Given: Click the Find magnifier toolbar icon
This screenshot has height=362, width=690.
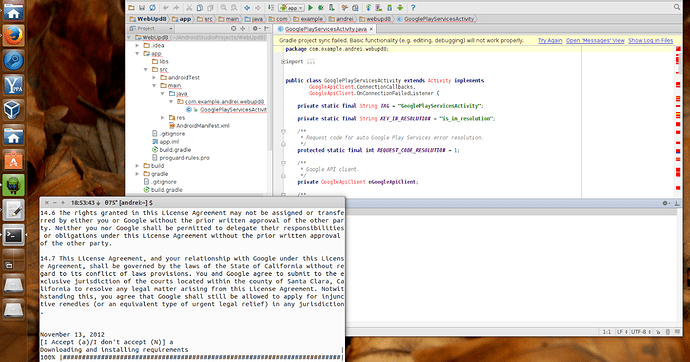Looking at the screenshot, I should pos(224,8).
